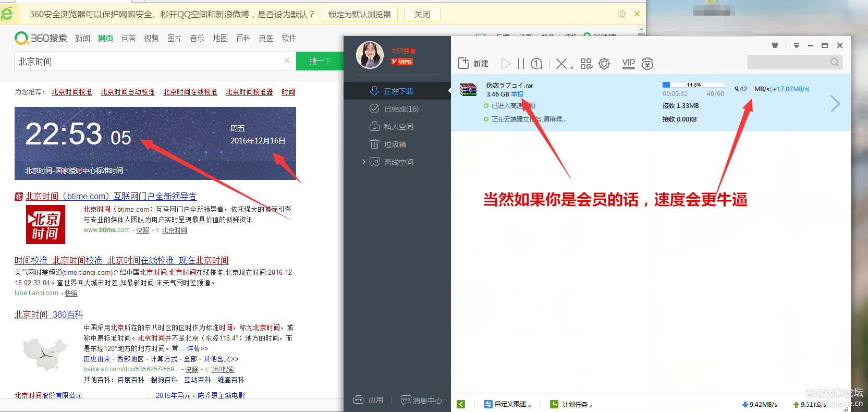Open 北京时间在线校准 suggestion link

pos(190,92)
